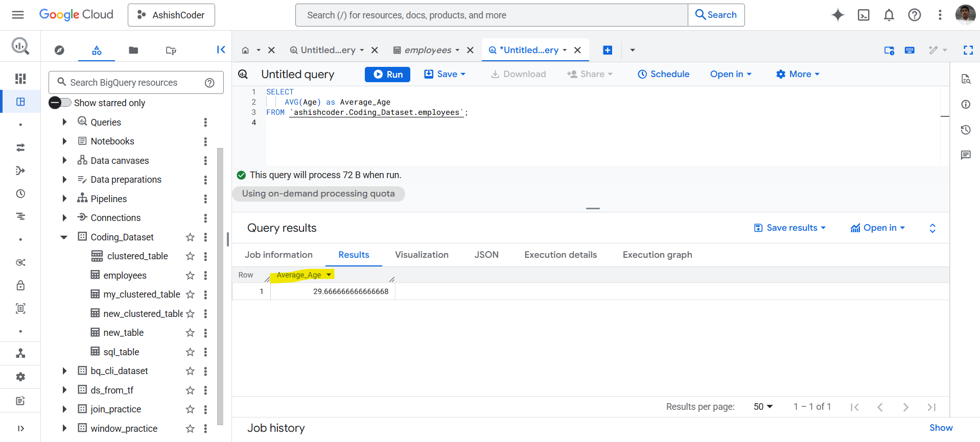The height and width of the screenshot is (442, 980).
Task: Open JSON results tab
Action: (x=486, y=255)
